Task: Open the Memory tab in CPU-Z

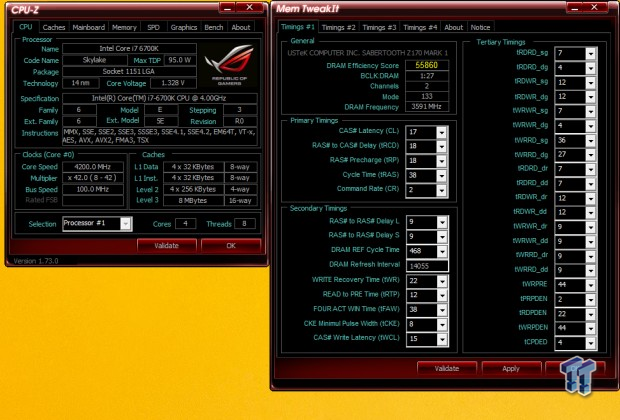Action: (124, 27)
